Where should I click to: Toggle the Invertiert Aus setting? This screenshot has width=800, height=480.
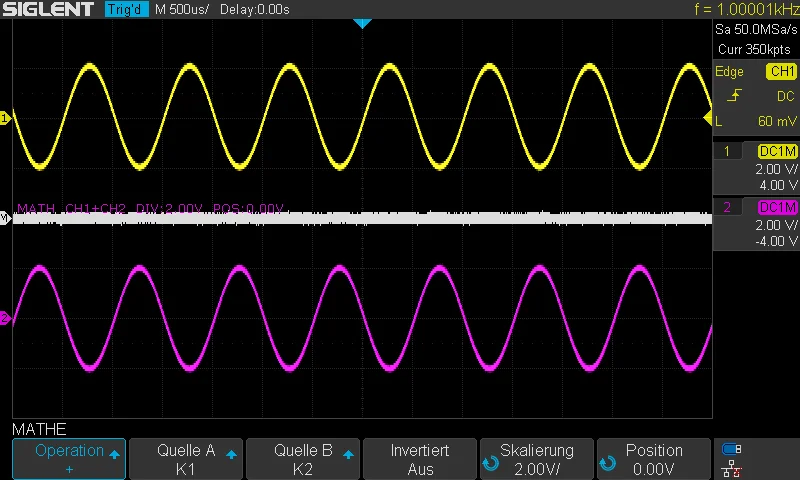tap(420, 459)
